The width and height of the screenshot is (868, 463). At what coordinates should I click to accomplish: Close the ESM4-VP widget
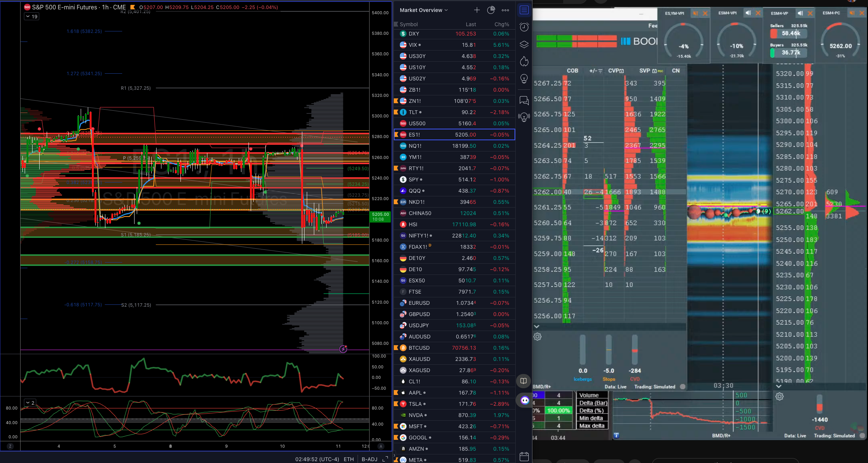tap(810, 13)
